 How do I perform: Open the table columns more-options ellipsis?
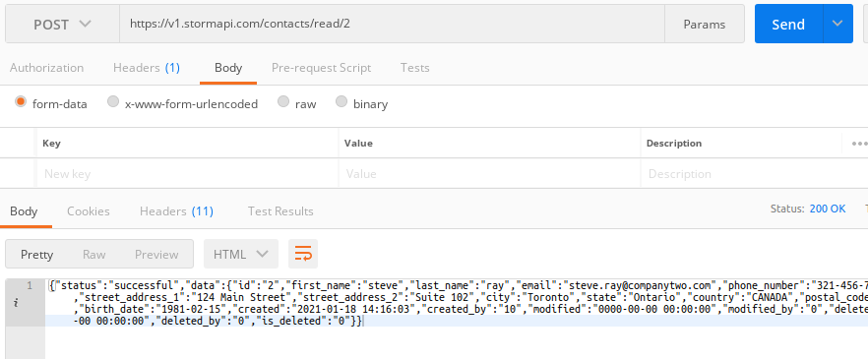pos(859,144)
